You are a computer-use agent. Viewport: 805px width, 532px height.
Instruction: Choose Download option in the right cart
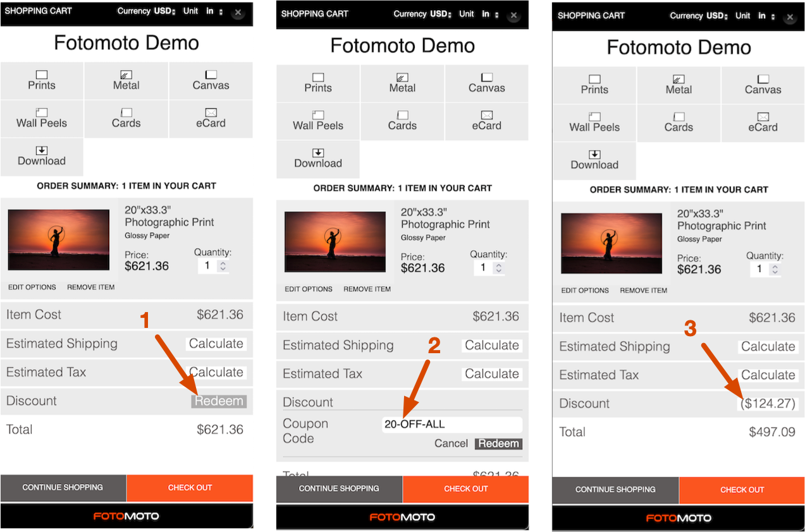point(594,160)
